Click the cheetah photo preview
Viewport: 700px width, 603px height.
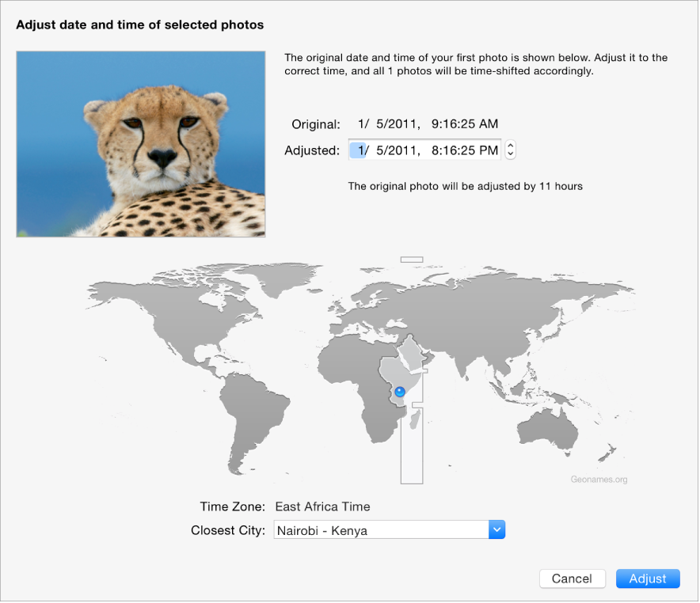140,144
